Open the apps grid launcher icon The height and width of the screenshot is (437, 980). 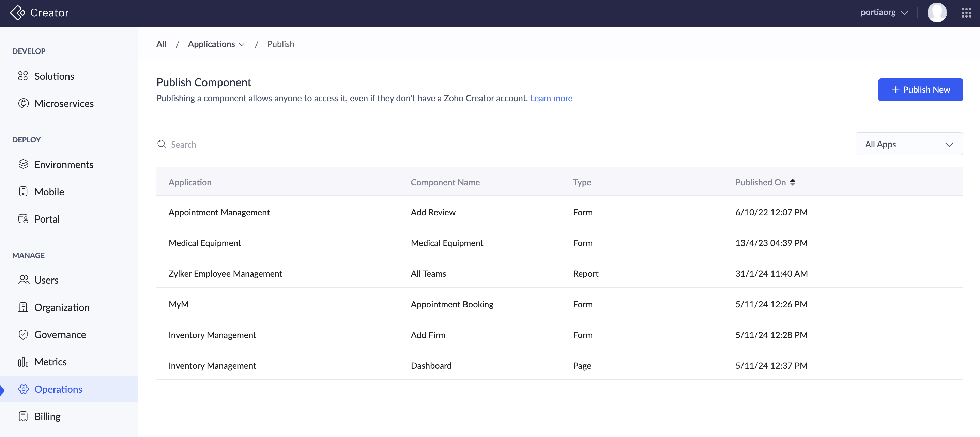(966, 13)
